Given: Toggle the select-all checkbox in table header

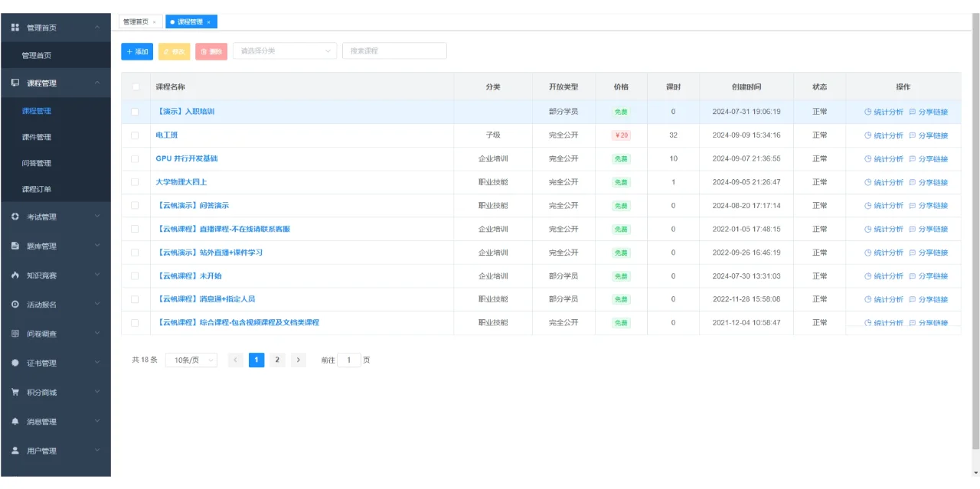Looking at the screenshot, I should pos(136,87).
